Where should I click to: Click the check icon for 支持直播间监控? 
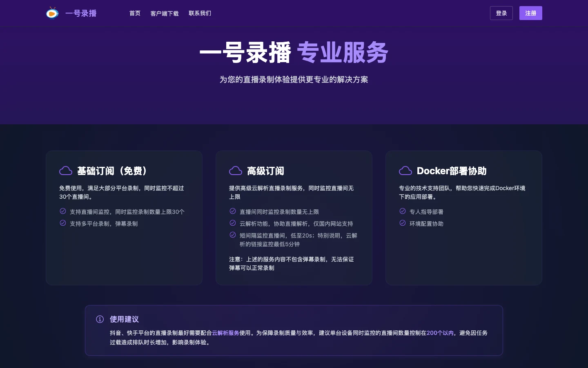63,211
